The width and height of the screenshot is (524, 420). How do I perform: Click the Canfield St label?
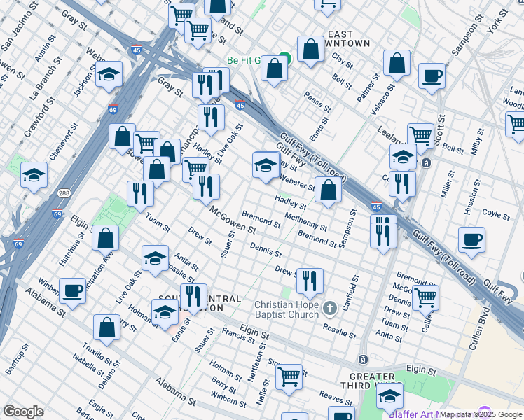coord(351,293)
